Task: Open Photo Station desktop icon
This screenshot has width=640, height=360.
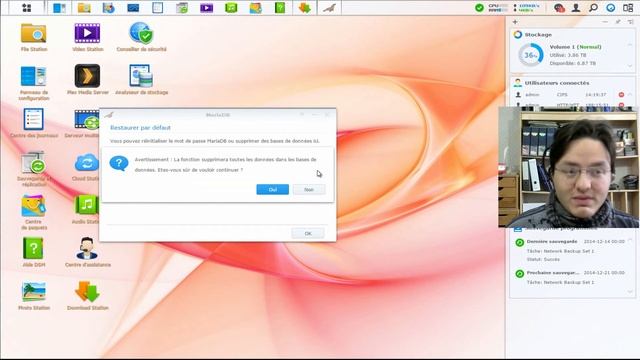Action: tap(34, 296)
